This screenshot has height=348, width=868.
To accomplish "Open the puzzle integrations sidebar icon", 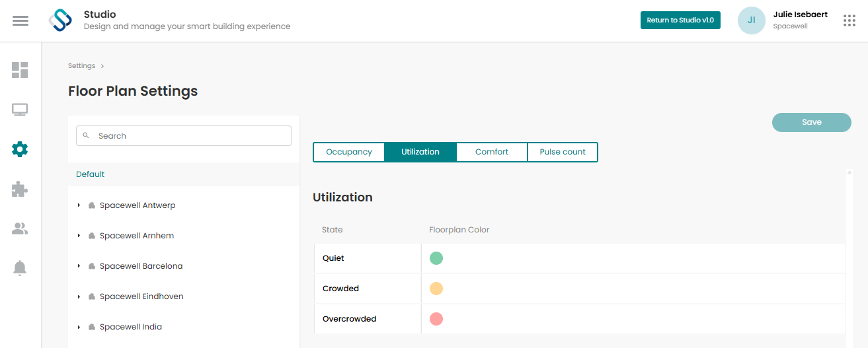I will (x=20, y=190).
